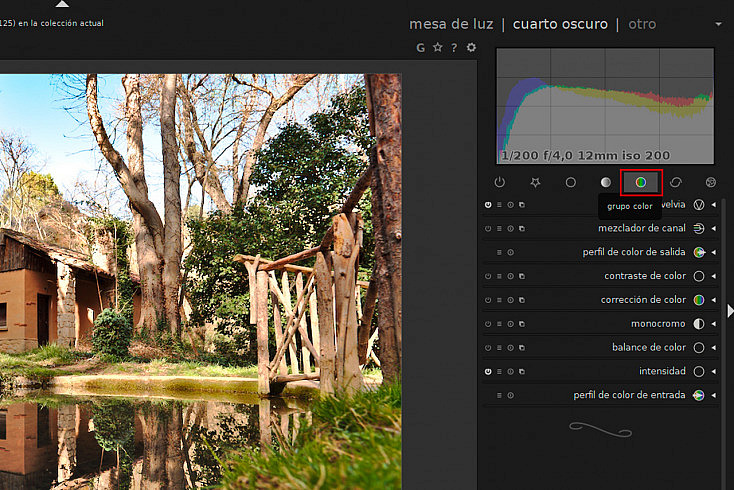Reset parameters of mezclador de canal

point(511,229)
